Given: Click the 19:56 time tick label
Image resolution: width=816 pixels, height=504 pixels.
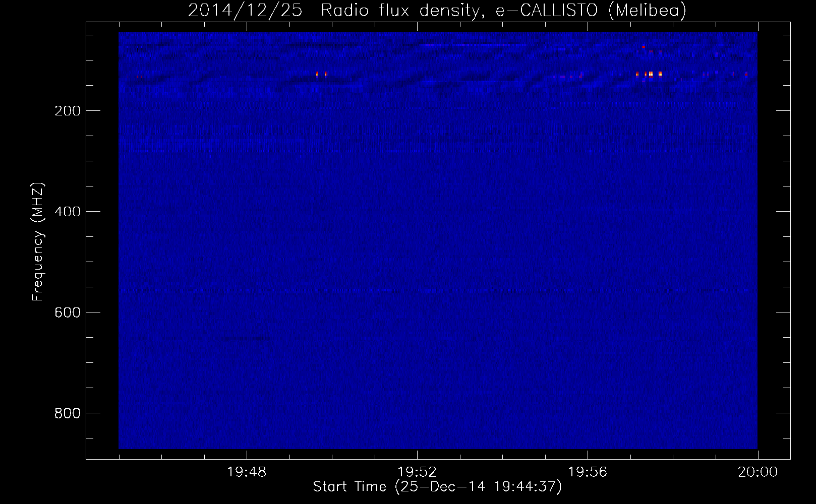Looking at the screenshot, I should [588, 472].
